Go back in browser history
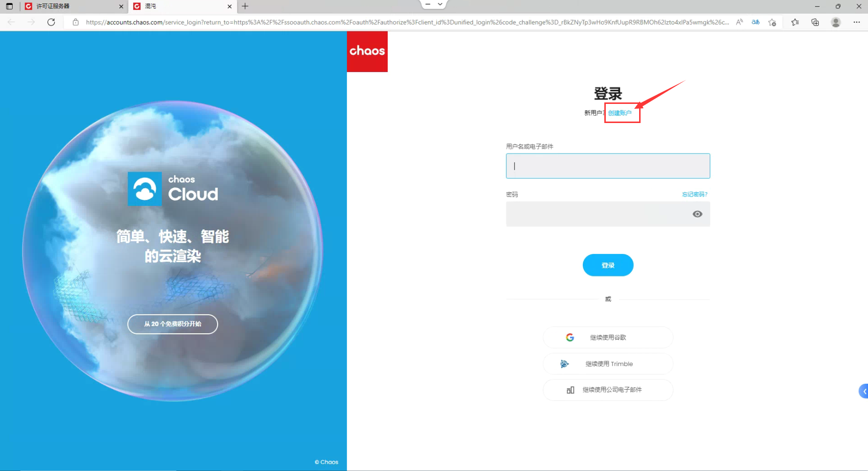Screen dimensions: 868x471 tap(11, 22)
